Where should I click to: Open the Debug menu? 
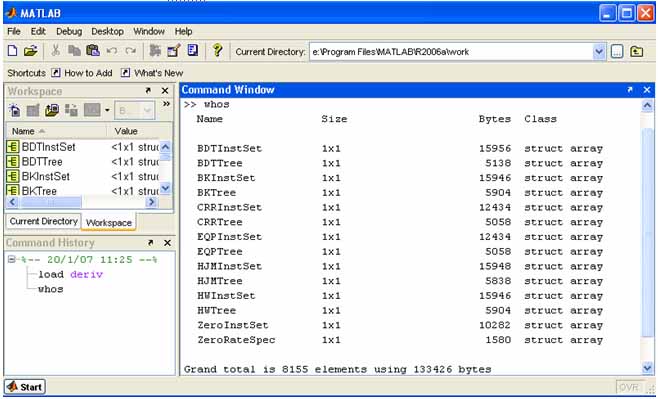[x=69, y=31]
